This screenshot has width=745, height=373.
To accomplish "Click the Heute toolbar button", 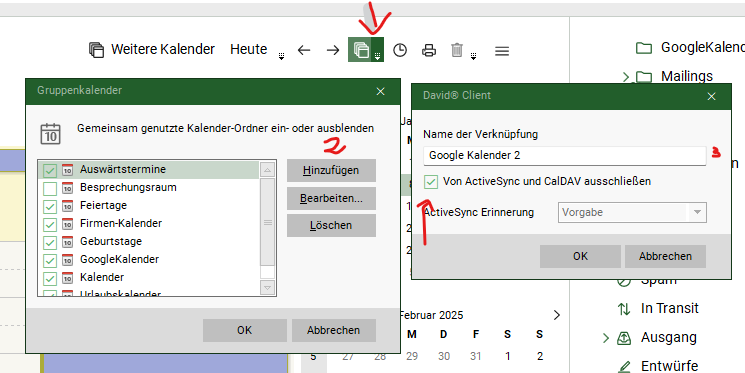I will click(248, 49).
